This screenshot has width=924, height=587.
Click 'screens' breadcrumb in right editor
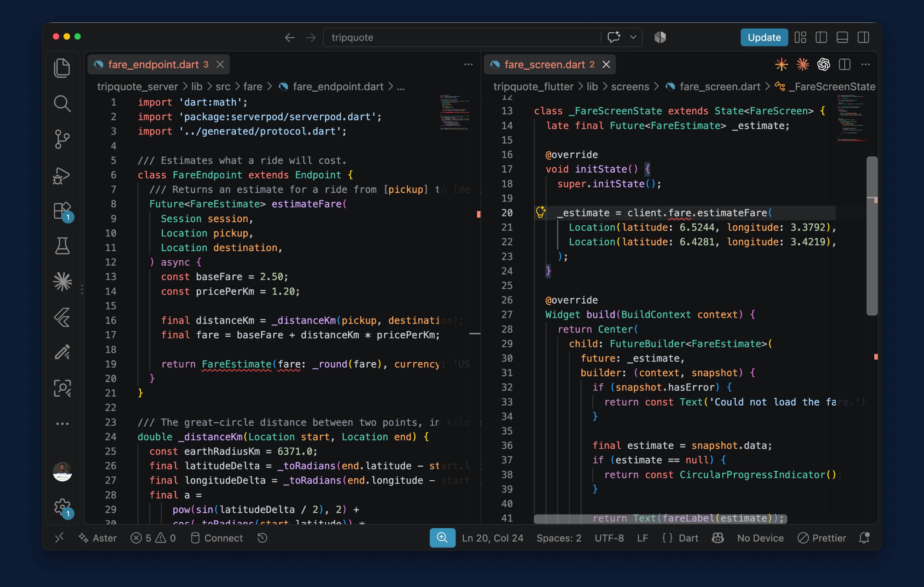[630, 87]
